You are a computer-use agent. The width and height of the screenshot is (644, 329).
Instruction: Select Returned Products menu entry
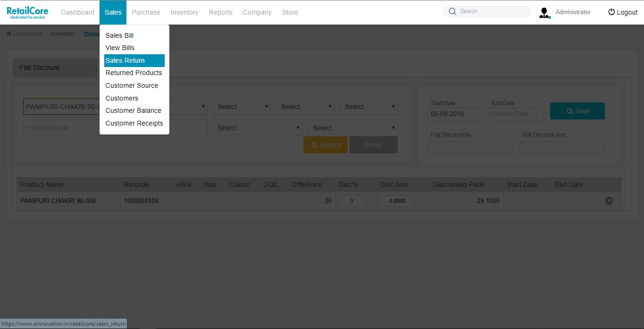(134, 73)
